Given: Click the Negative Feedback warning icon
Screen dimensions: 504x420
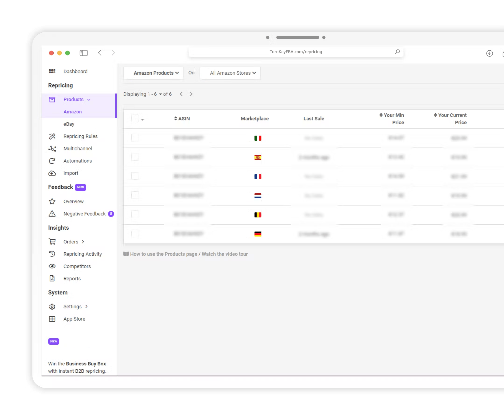Looking at the screenshot, I should [x=52, y=213].
